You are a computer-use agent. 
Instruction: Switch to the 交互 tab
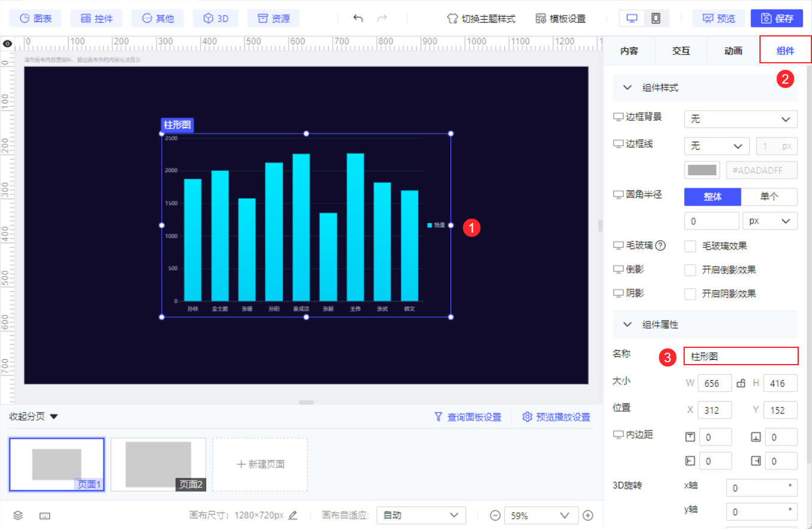pos(681,51)
